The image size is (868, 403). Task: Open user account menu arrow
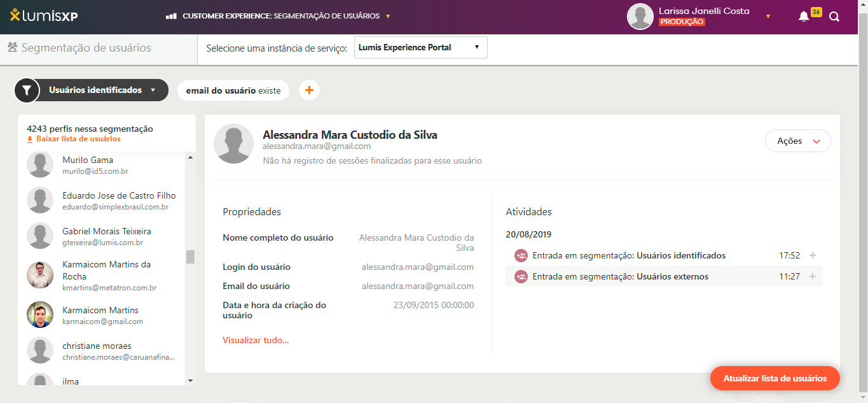tap(768, 17)
